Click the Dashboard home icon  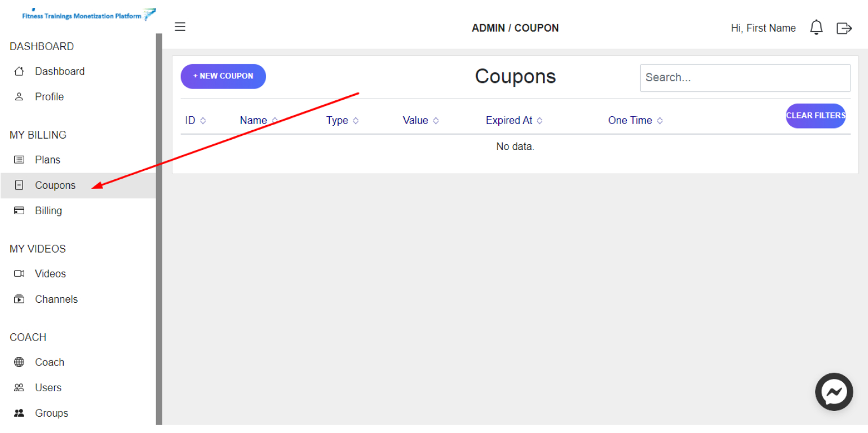tap(19, 71)
